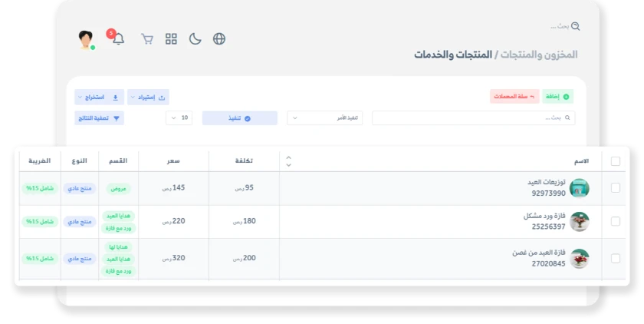Click the globe language icon
This screenshot has width=644, height=324.
(219, 39)
